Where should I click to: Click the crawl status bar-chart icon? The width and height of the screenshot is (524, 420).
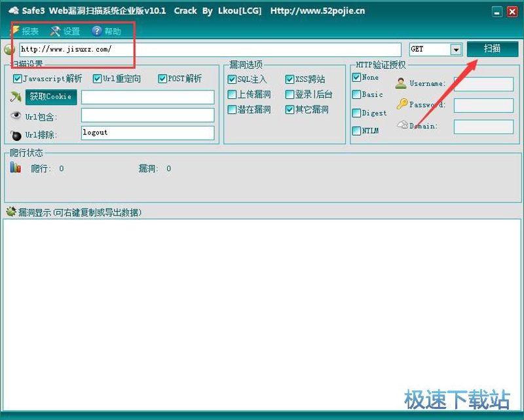point(15,167)
